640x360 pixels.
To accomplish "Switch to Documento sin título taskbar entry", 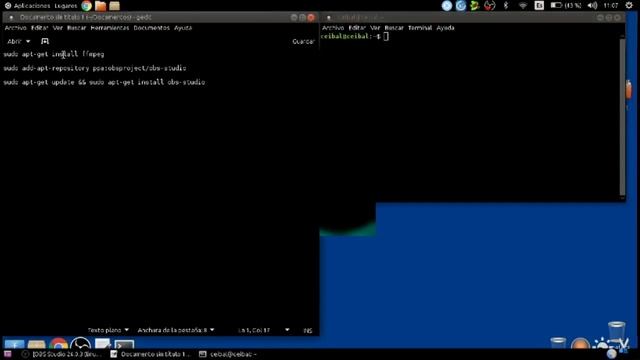I will pyautogui.click(x=150, y=354).
